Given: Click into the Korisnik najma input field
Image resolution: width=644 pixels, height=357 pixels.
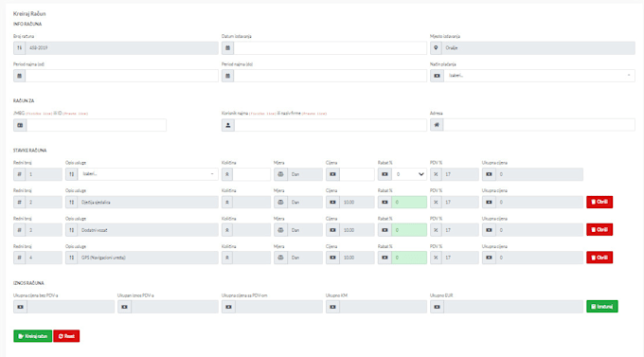Looking at the screenshot, I should click(x=331, y=125).
